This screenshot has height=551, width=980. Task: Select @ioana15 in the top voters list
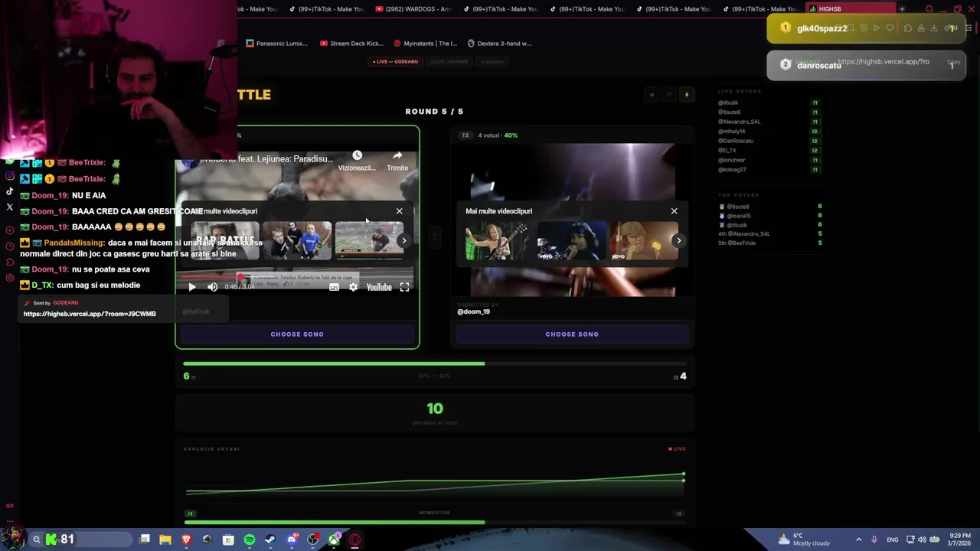[739, 216]
